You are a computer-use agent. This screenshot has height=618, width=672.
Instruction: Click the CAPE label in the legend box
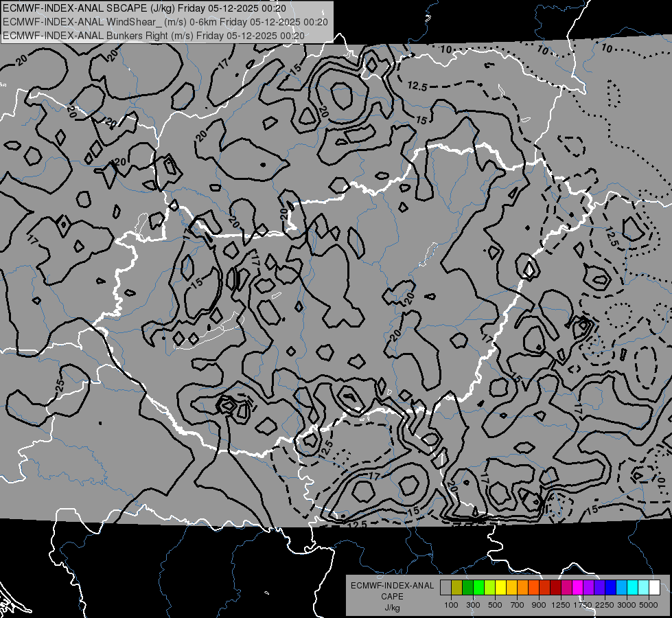392,597
